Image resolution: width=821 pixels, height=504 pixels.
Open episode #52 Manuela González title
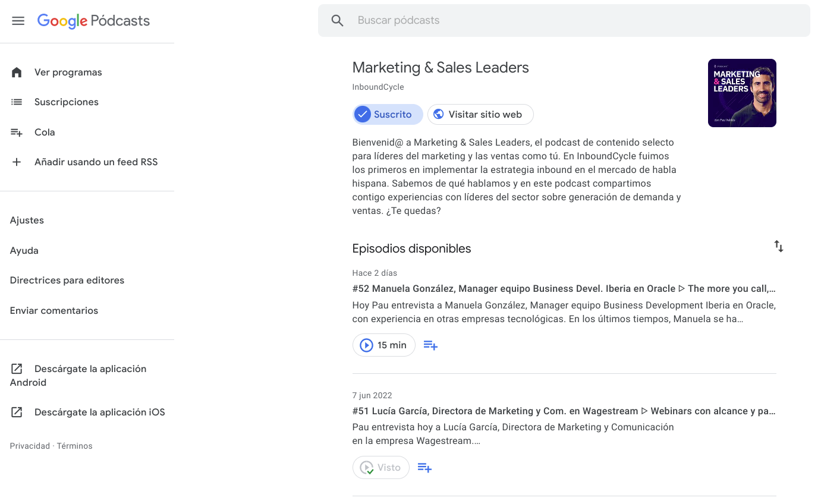564,289
